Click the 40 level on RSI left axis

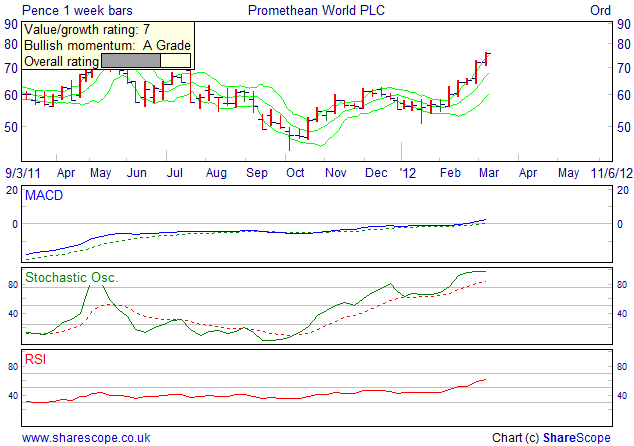point(13,396)
